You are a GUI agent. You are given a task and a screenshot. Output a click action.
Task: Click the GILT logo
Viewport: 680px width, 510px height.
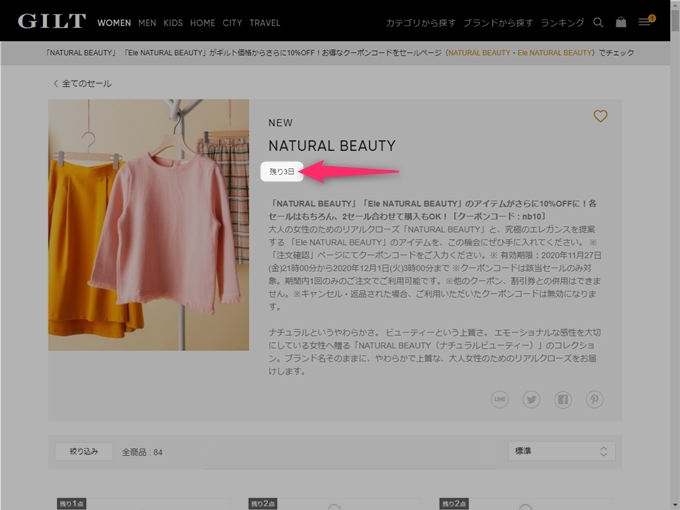tap(52, 22)
